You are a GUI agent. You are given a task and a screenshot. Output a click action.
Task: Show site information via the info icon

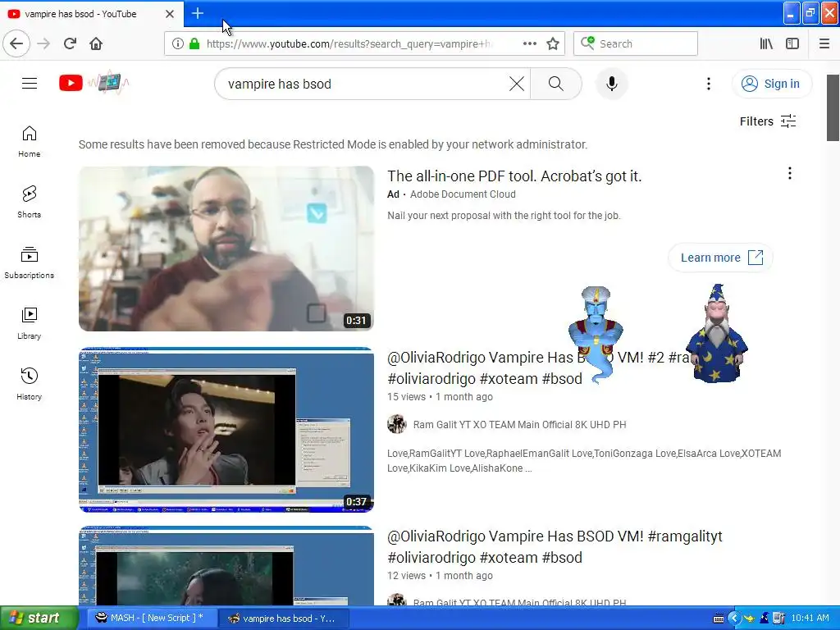point(178,43)
